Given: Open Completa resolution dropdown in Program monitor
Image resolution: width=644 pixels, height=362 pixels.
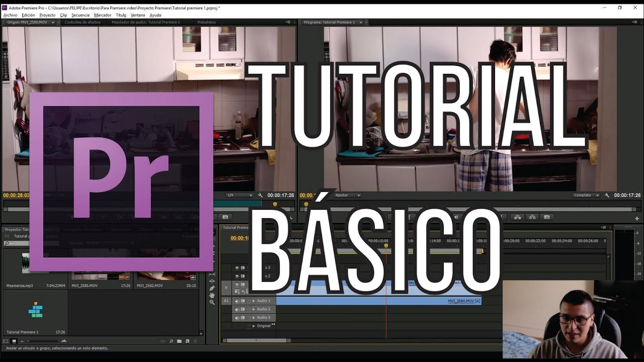Looking at the screenshot, I should [586, 195].
